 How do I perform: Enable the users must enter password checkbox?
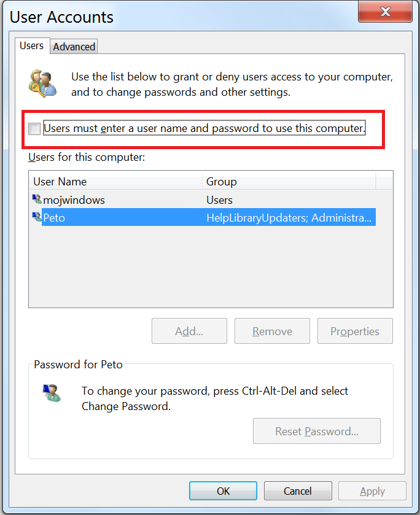(34, 128)
